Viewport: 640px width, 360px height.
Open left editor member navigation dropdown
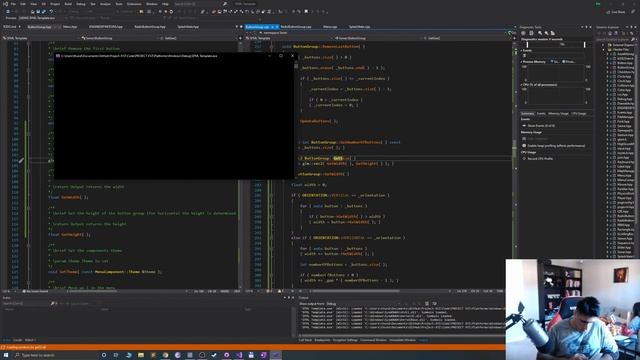click(x=199, y=38)
